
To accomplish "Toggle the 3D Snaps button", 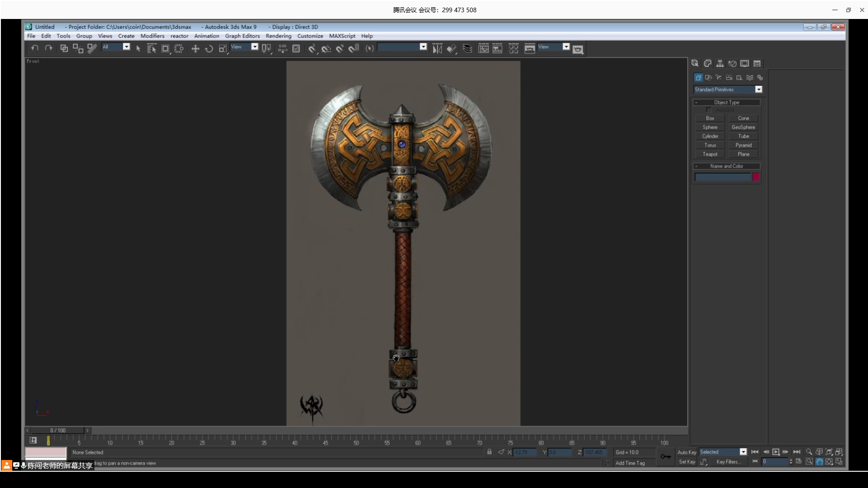I will coord(312,48).
